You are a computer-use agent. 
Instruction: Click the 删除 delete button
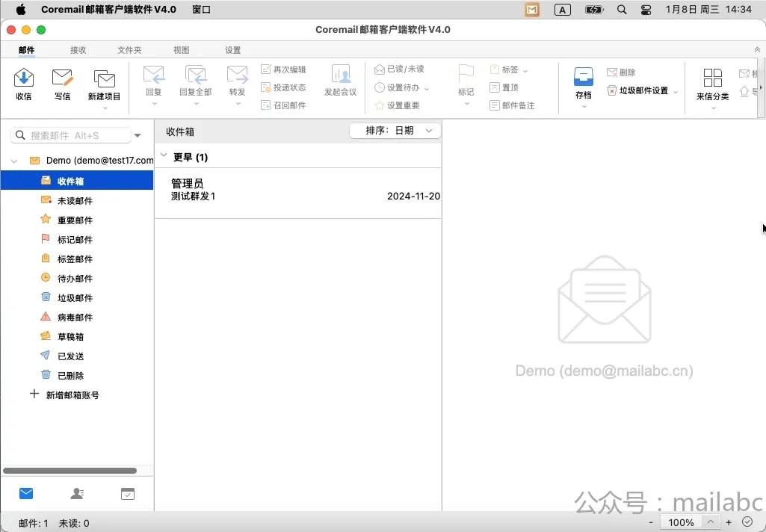pyautogui.click(x=621, y=72)
